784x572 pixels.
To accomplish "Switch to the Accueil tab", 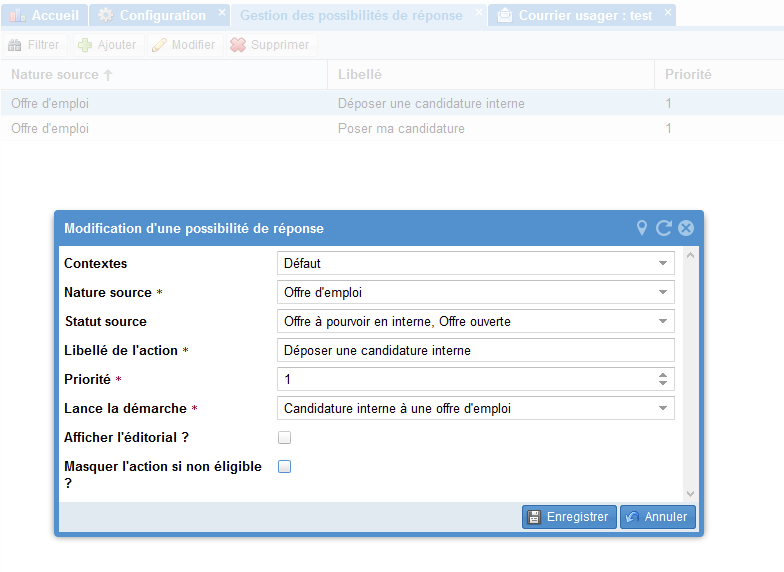I will 45,15.
